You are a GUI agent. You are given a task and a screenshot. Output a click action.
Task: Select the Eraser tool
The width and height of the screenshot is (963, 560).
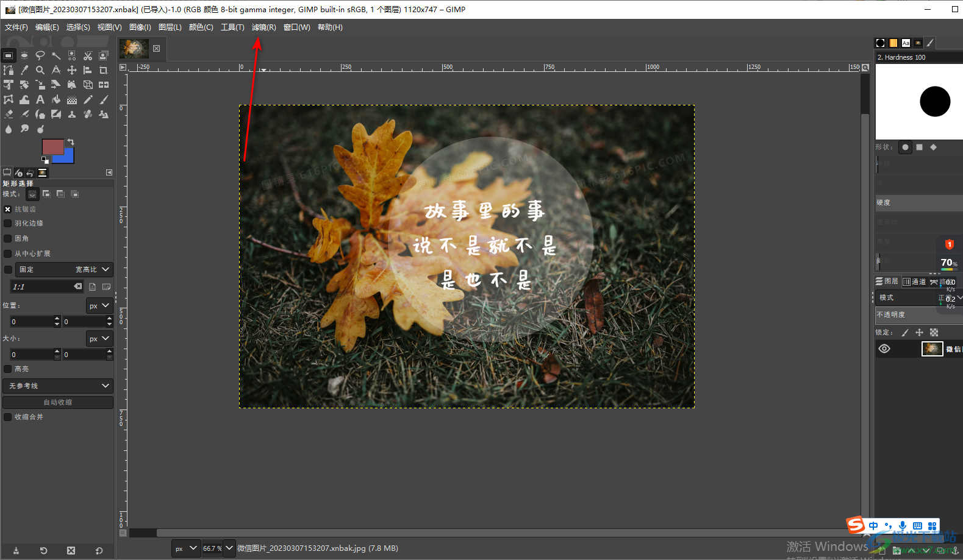click(9, 114)
